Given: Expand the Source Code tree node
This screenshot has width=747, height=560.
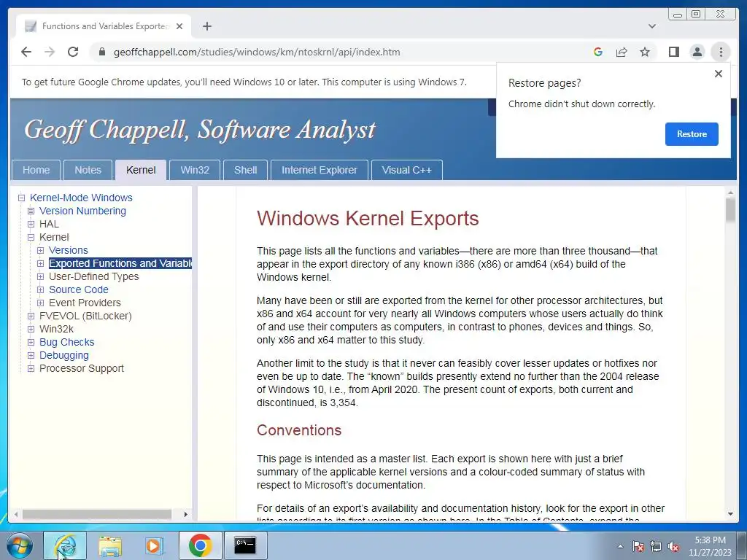Looking at the screenshot, I should click(x=41, y=289).
